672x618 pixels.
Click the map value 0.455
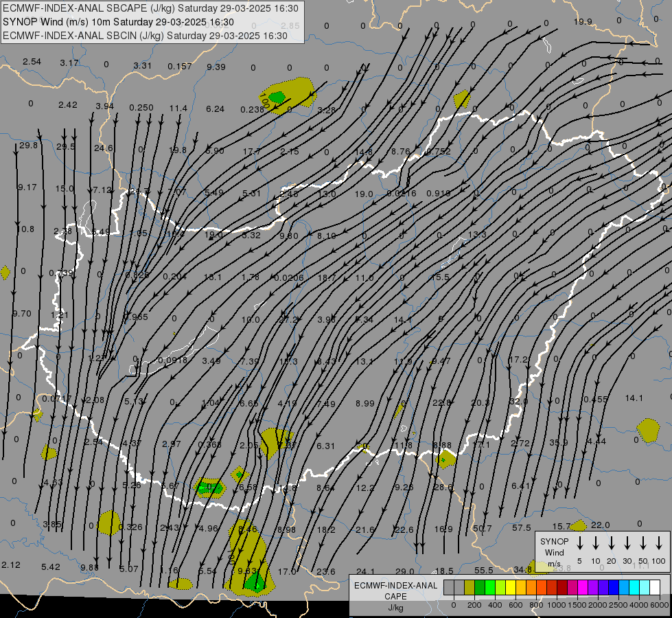[596, 399]
